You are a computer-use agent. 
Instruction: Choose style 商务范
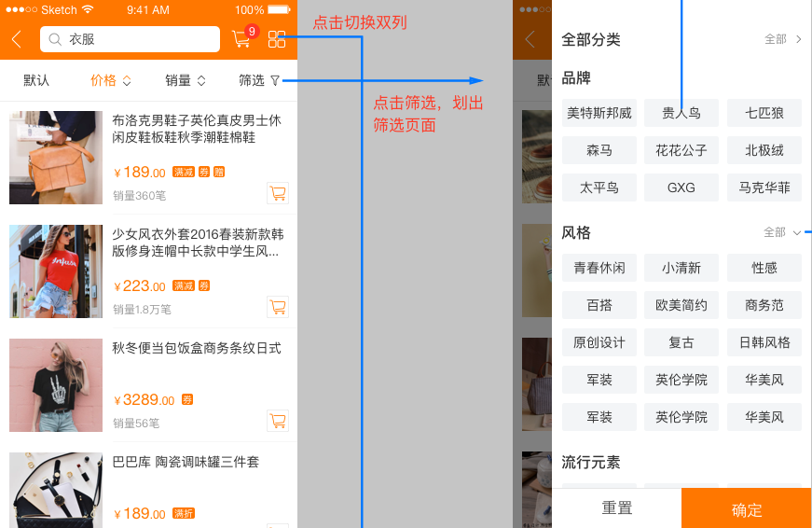764,305
